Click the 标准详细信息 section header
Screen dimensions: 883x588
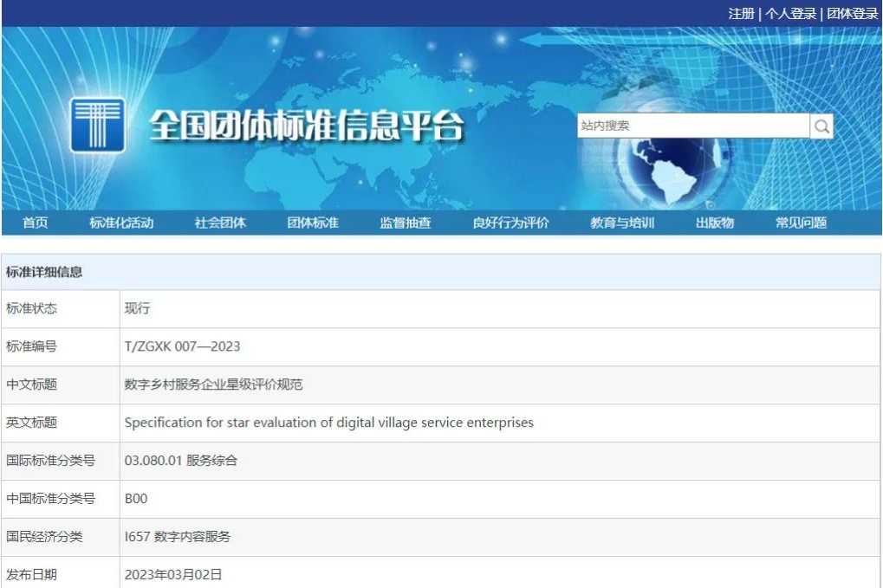pos(44,272)
